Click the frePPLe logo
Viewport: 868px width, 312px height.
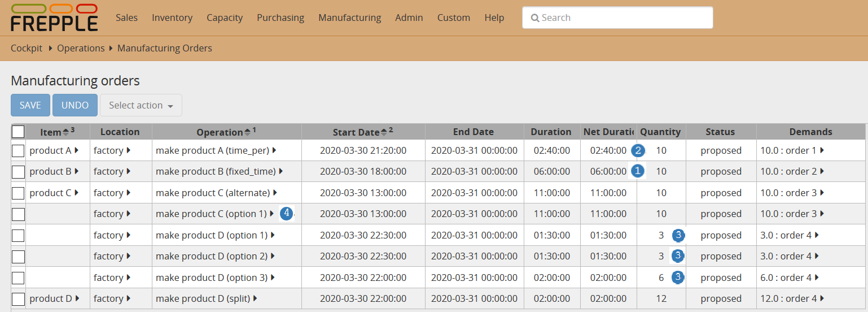pyautogui.click(x=54, y=18)
